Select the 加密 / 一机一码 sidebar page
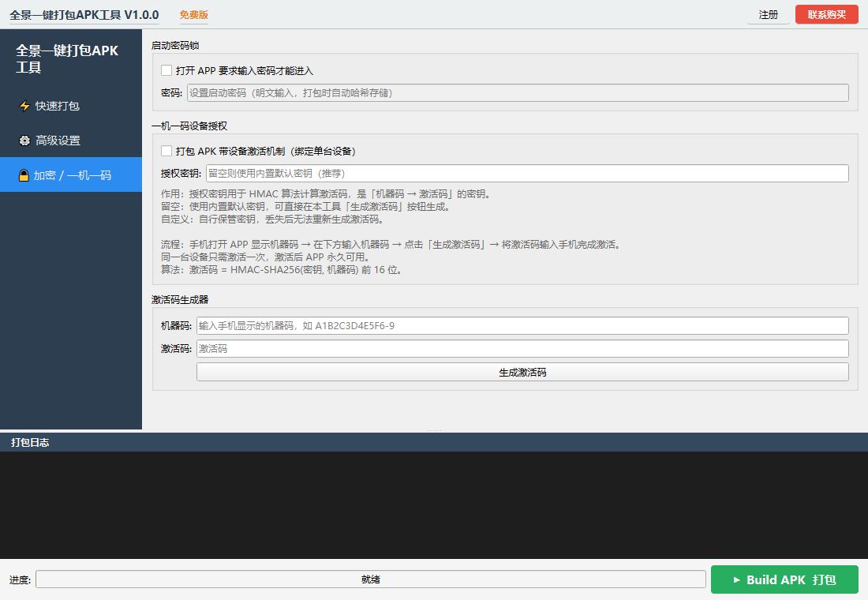Viewport: 868px width, 600px height. [x=71, y=175]
